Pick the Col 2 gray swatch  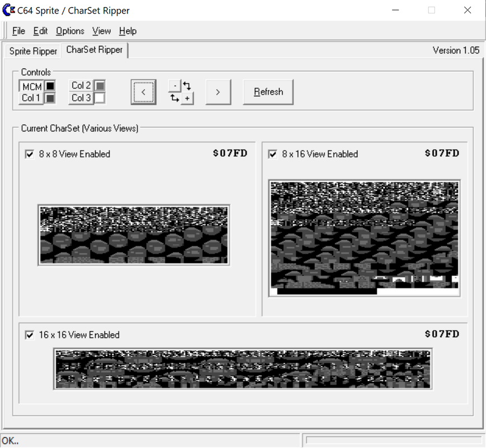pyautogui.click(x=100, y=86)
